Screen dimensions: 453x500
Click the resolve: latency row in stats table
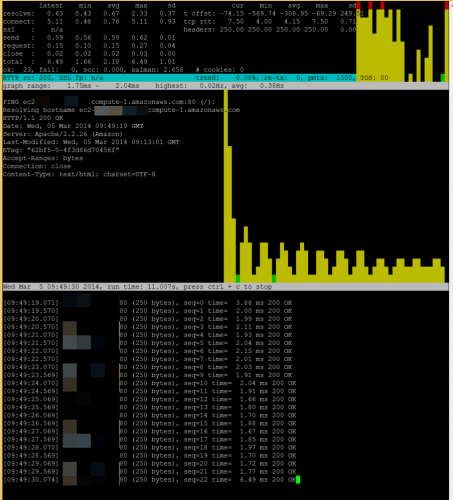(89, 14)
